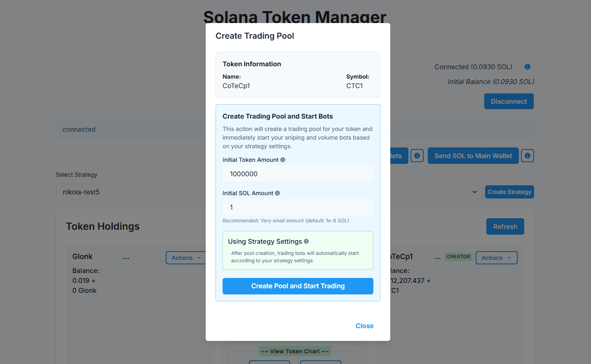Image resolution: width=591 pixels, height=364 pixels.
Task: Close the Create Trading Pool dialog
Action: coord(364,326)
